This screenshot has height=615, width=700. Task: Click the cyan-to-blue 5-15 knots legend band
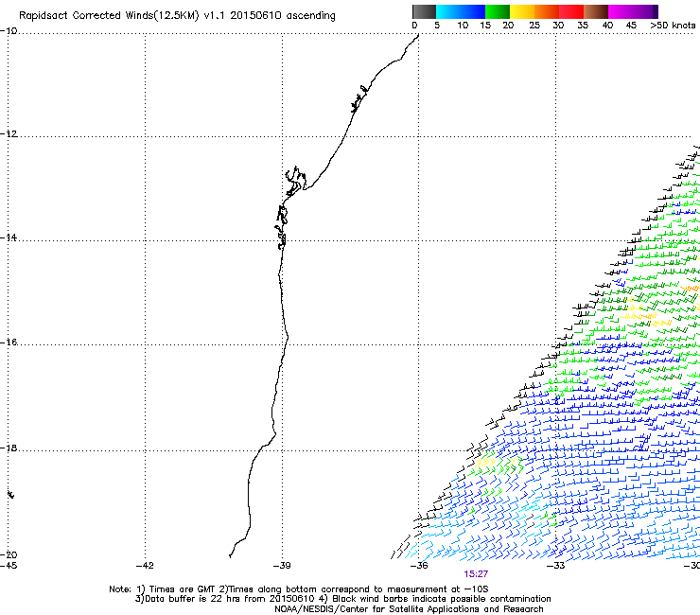[x=461, y=11]
